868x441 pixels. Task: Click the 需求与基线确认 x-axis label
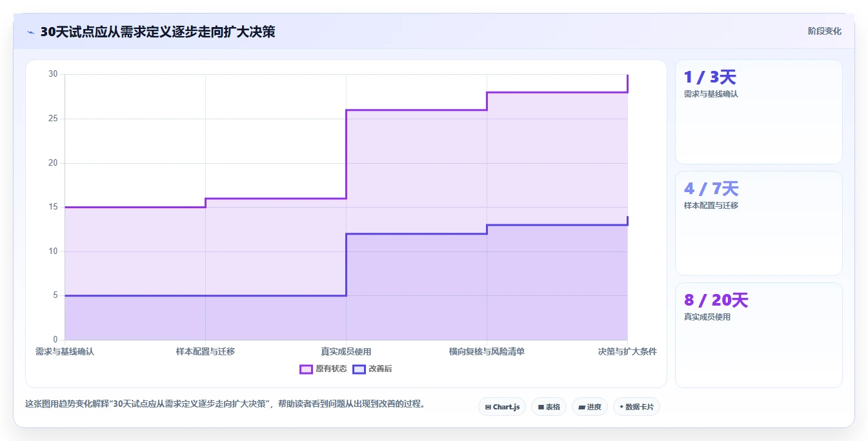tap(65, 351)
